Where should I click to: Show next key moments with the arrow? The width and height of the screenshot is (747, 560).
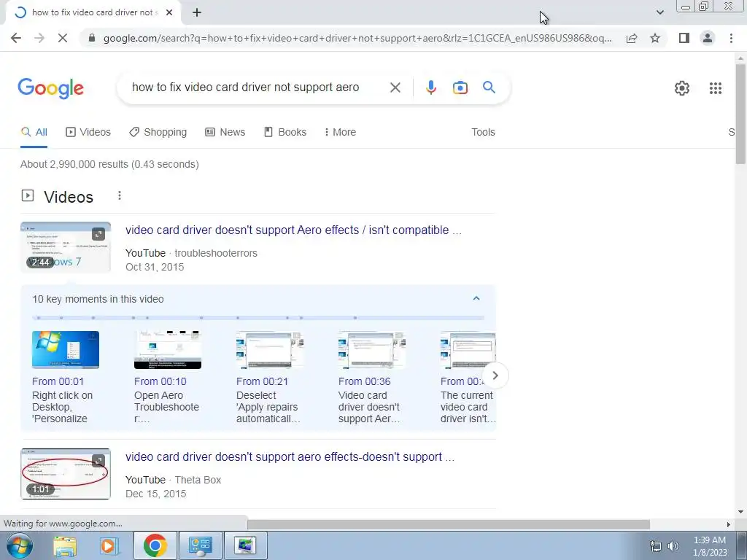(x=495, y=376)
